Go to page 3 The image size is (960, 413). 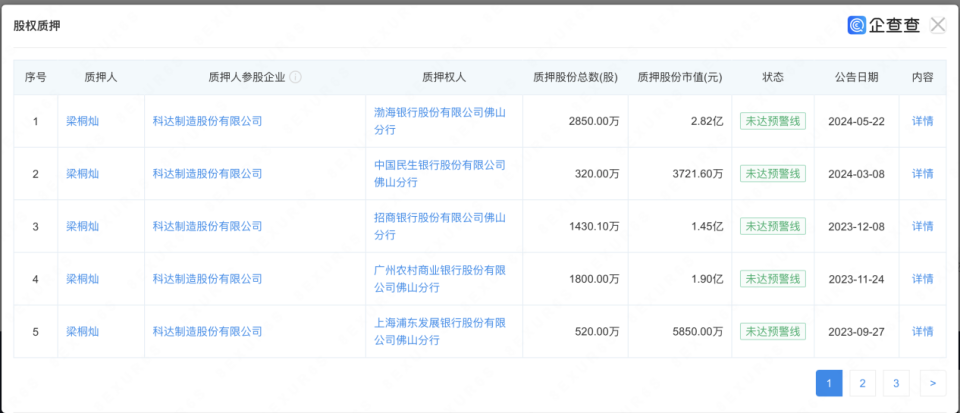click(x=896, y=383)
